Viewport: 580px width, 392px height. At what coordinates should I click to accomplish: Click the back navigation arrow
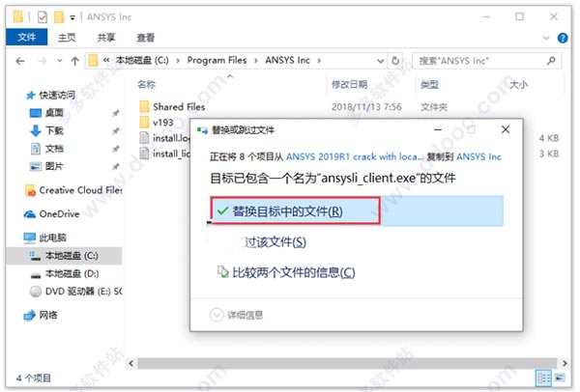tap(20, 61)
